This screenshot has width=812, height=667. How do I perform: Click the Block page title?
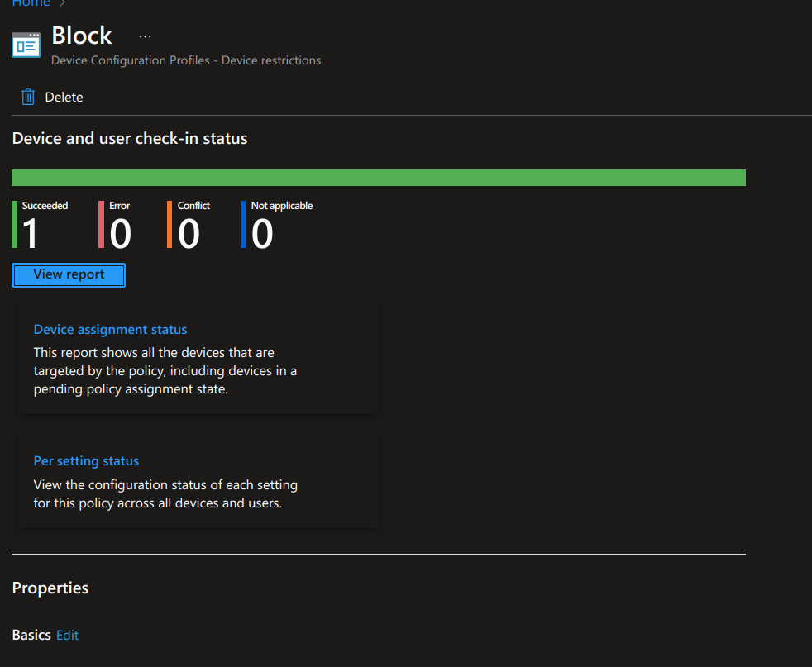[x=82, y=36]
